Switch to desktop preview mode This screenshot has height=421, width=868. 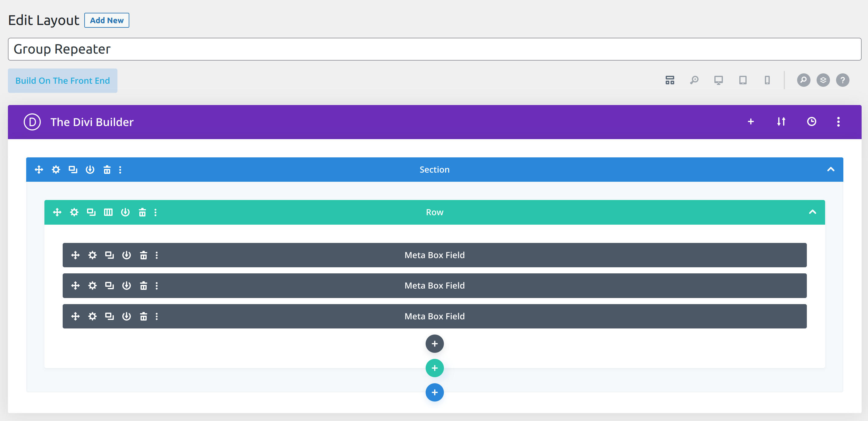pos(718,80)
